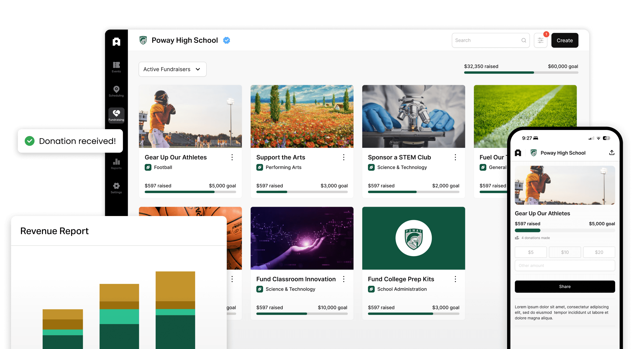Viewport: 644px width, 349px height.
Task: Open options menu for Support the Arts
Action: click(x=344, y=157)
